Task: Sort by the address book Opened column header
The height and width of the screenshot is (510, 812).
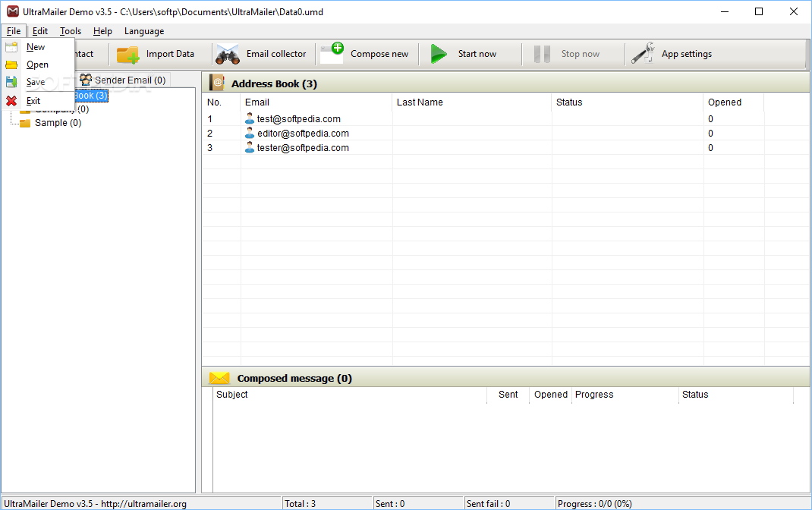Action: point(734,102)
